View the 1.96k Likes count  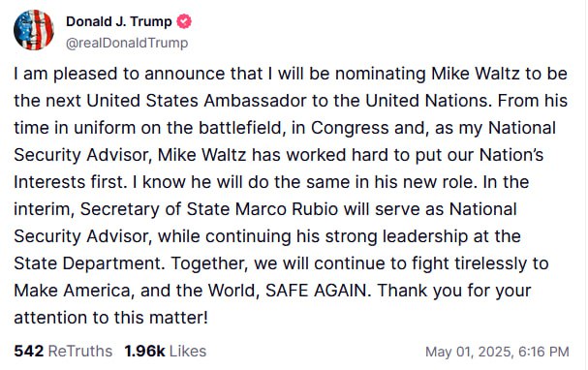(x=144, y=352)
